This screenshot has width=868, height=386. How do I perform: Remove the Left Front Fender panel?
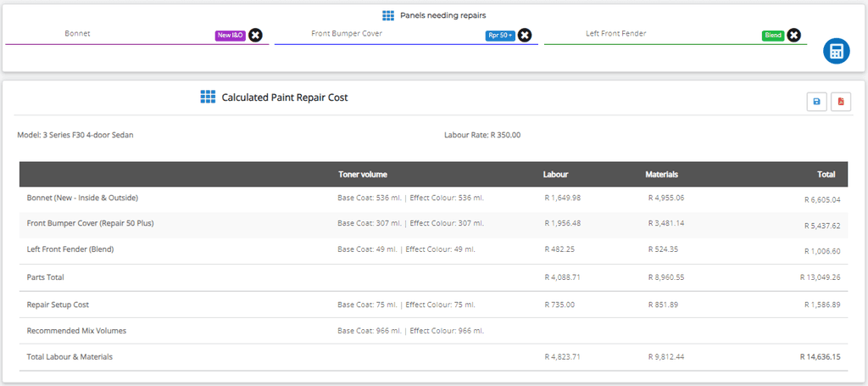pos(793,35)
